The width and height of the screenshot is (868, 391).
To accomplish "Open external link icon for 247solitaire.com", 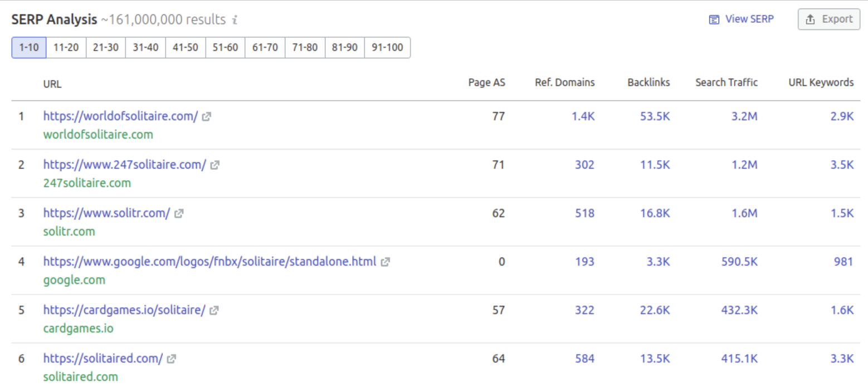I will point(215,165).
